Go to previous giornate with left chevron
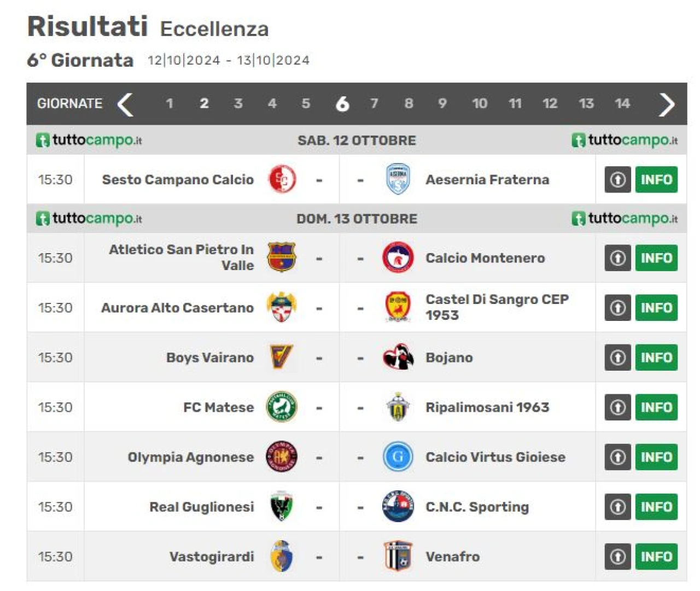The height and width of the screenshot is (591, 700). coord(125,104)
